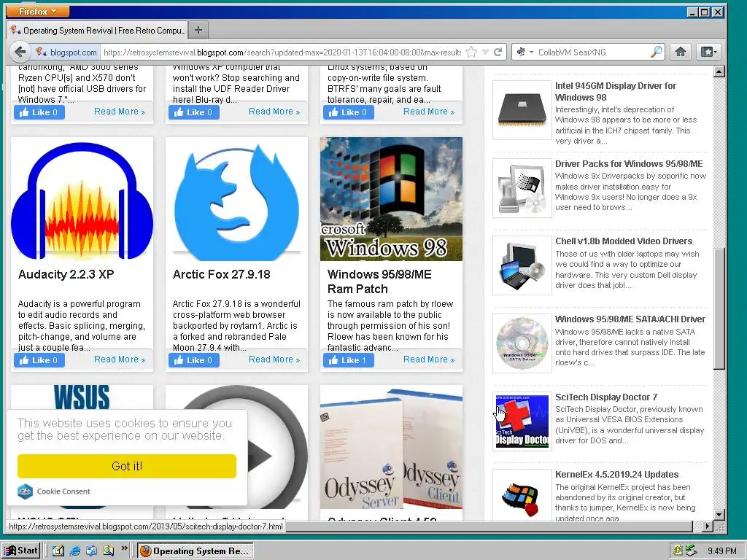Like the Audacity 2.2.3 XP post
The image size is (747, 560).
(39, 360)
